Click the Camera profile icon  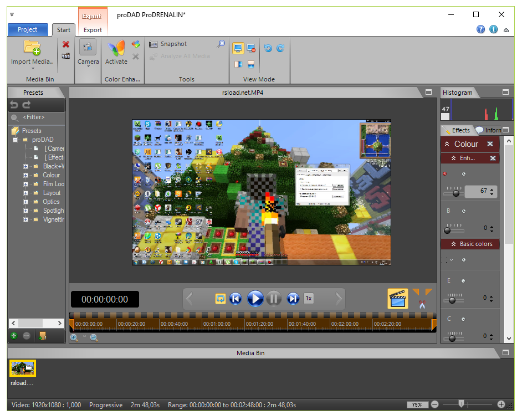pos(88,48)
